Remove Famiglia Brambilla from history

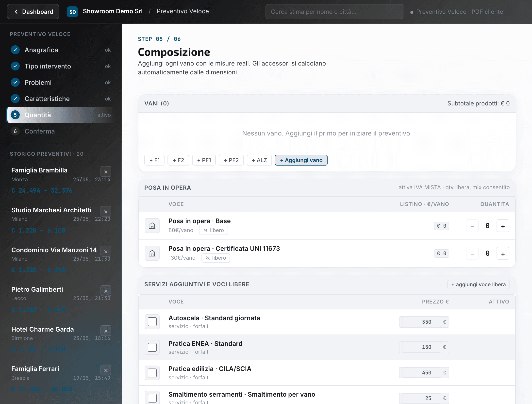pos(106,172)
